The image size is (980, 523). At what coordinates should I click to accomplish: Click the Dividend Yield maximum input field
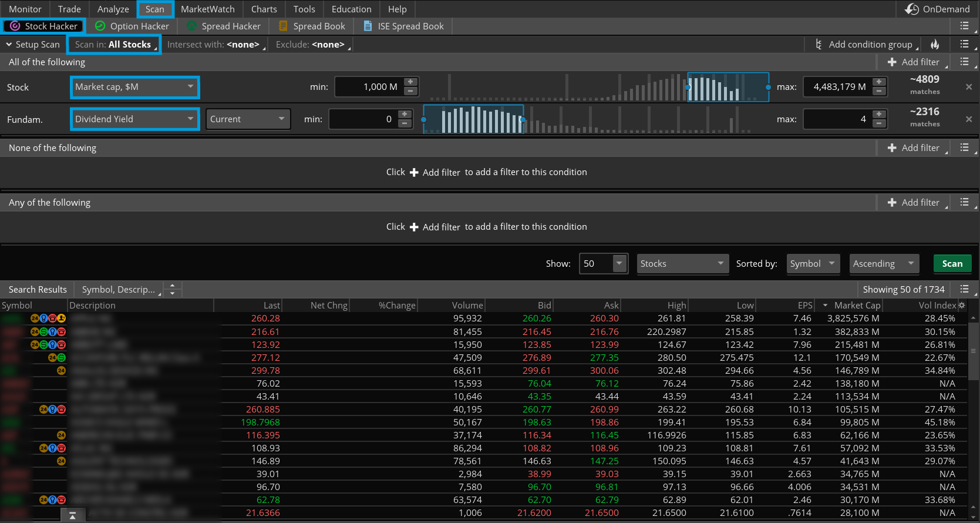click(837, 119)
